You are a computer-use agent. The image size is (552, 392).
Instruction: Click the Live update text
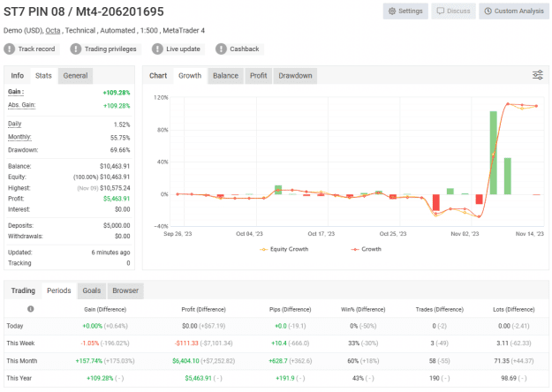pyautogui.click(x=183, y=49)
